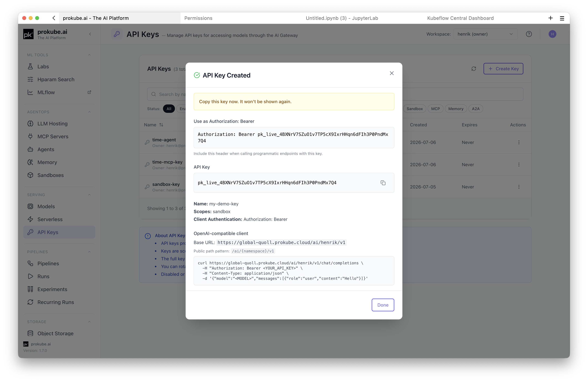
Task: Click the Memory brain icon in sidebar
Action: pyautogui.click(x=30, y=162)
